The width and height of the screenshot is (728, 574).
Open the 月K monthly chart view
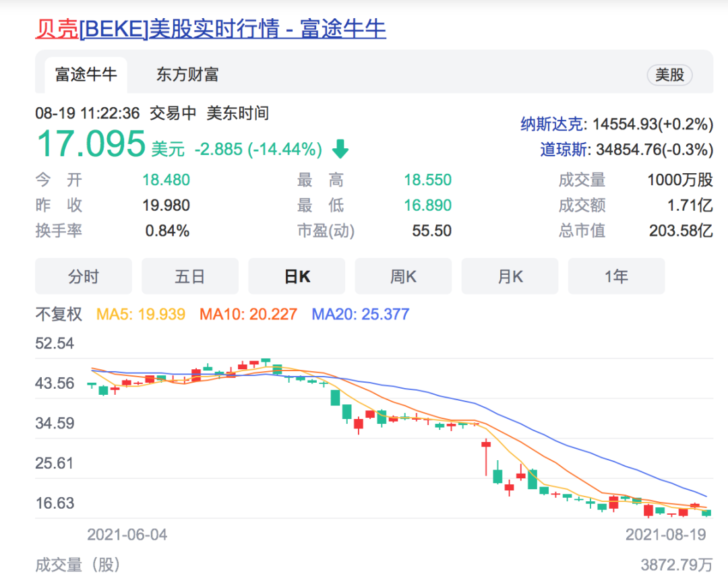tap(510, 276)
